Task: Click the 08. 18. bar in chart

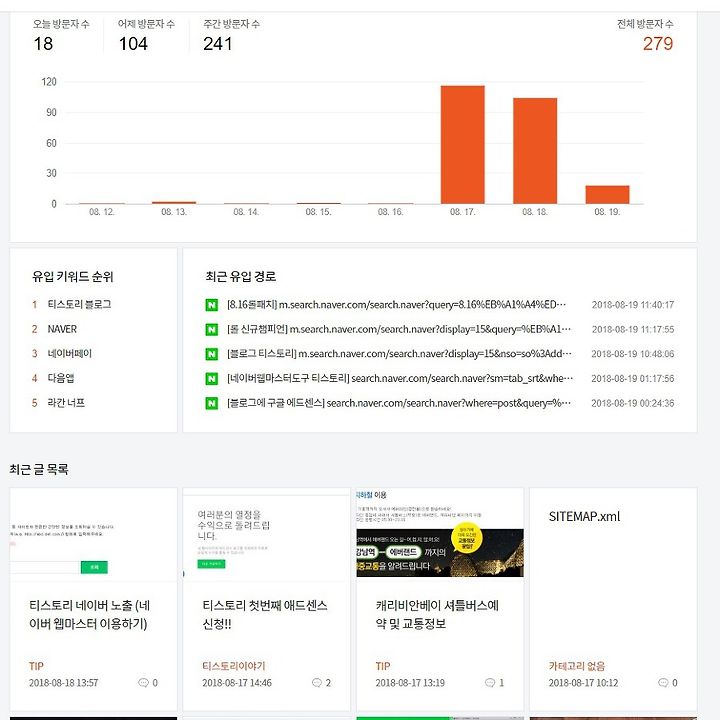Action: 535,151
